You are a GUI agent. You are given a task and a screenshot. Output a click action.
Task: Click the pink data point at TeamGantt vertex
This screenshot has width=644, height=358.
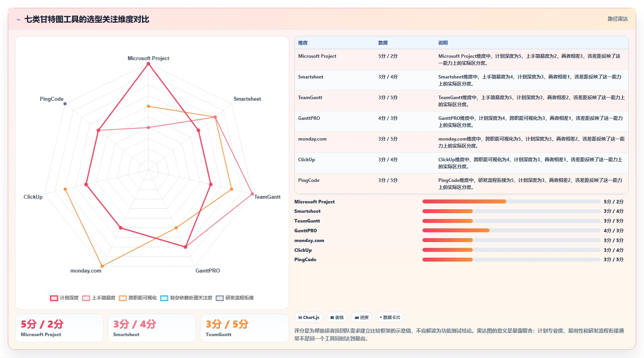click(252, 194)
